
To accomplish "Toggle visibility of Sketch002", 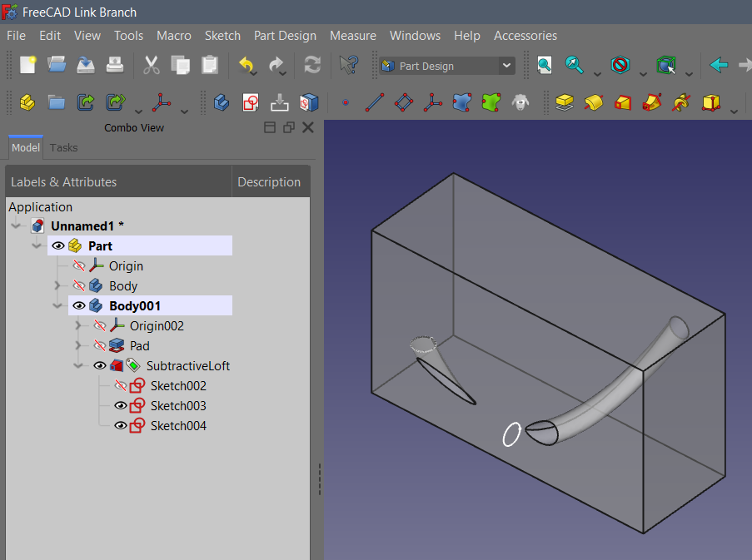I will coord(119,385).
